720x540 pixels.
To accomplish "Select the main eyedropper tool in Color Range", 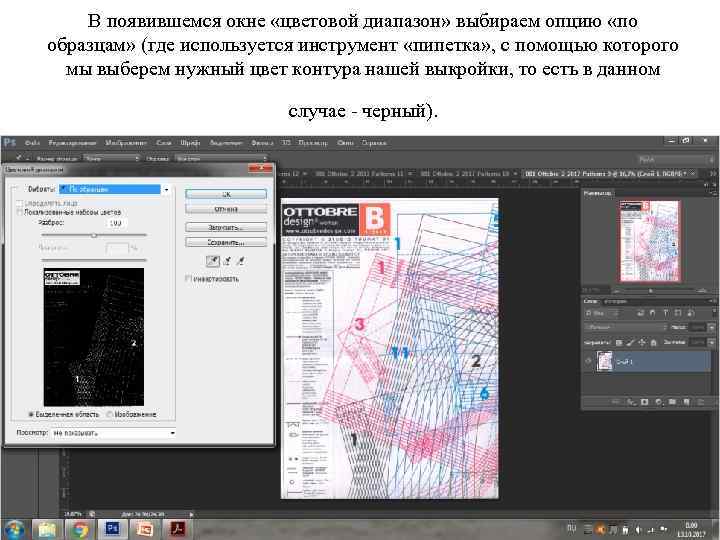I will pos(213,261).
